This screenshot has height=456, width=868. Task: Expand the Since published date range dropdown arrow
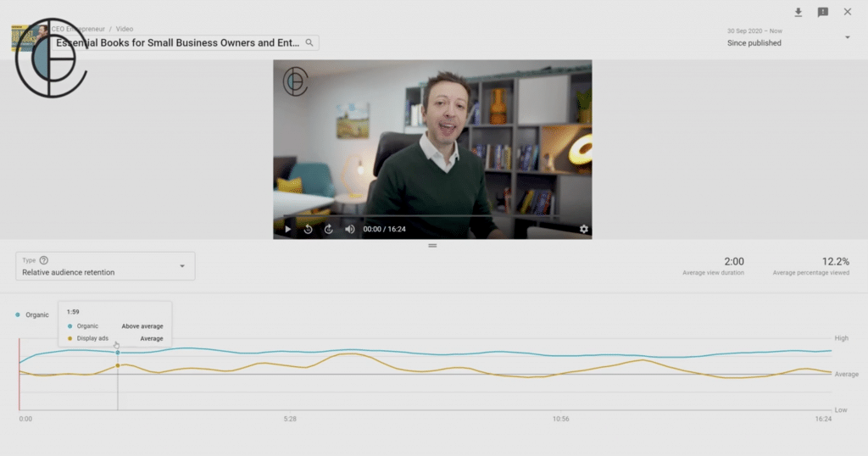point(847,37)
